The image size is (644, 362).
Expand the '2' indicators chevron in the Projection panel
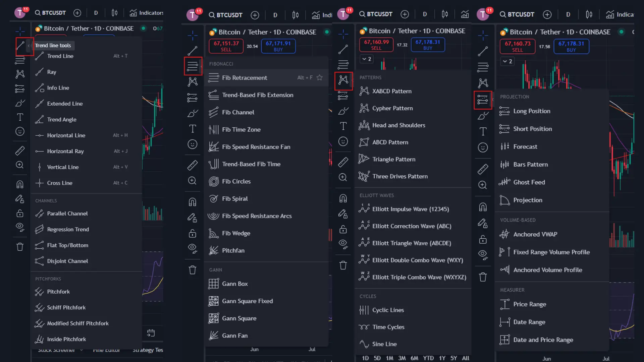tap(507, 61)
